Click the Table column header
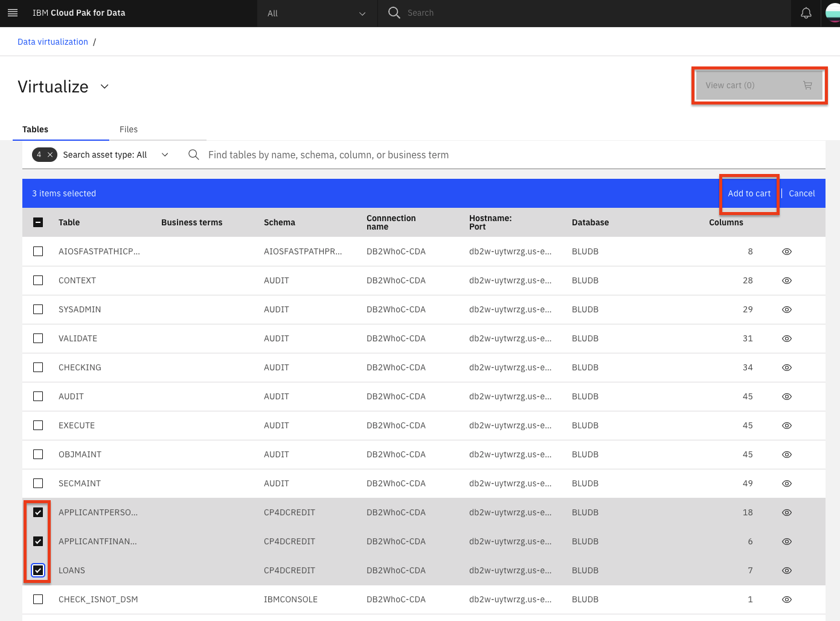840x621 pixels. tap(69, 222)
